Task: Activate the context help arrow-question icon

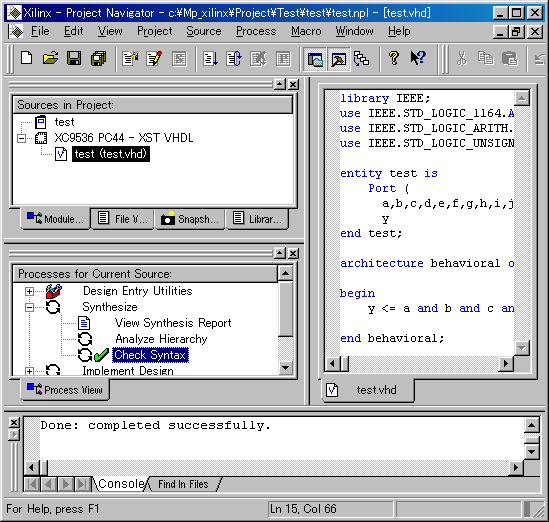Action: point(418,58)
